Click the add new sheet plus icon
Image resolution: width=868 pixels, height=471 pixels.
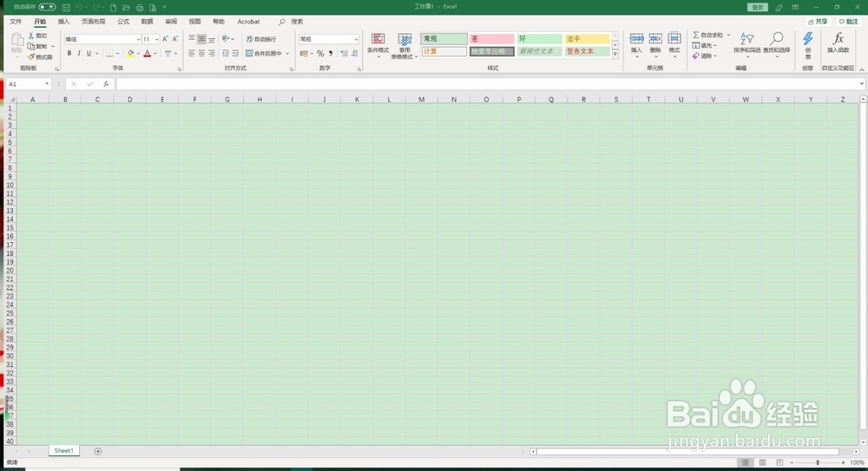98,451
